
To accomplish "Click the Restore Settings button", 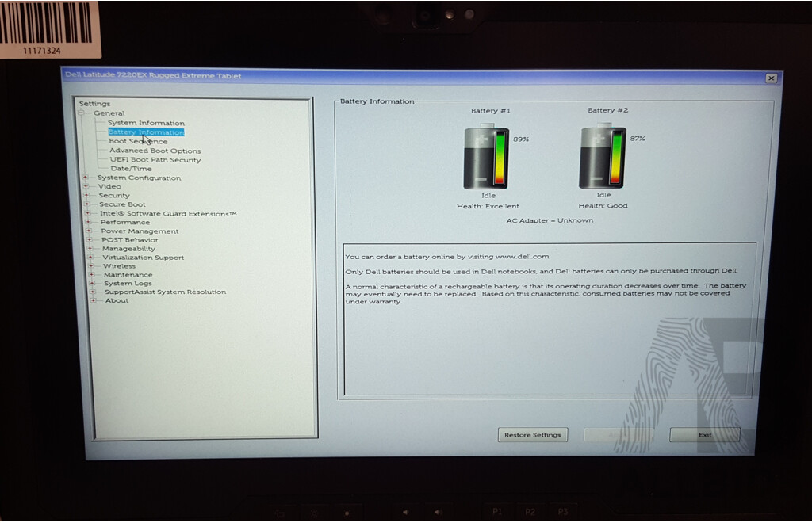I will click(x=532, y=435).
